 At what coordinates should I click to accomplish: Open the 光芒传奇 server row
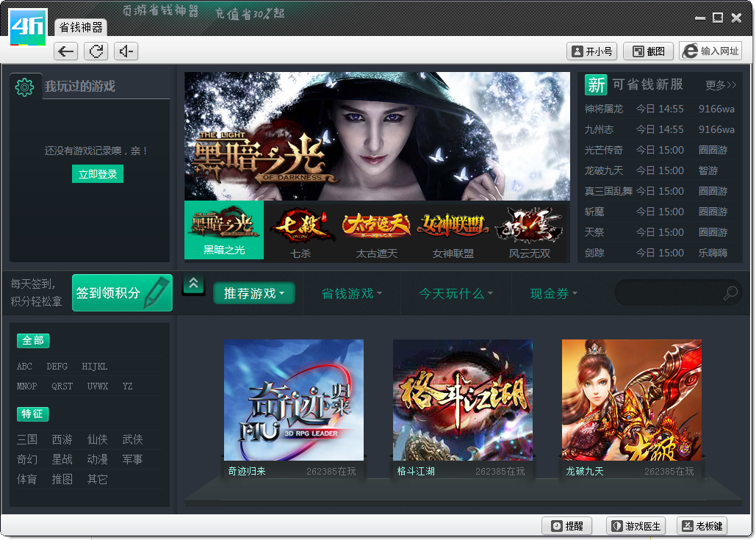click(x=660, y=151)
